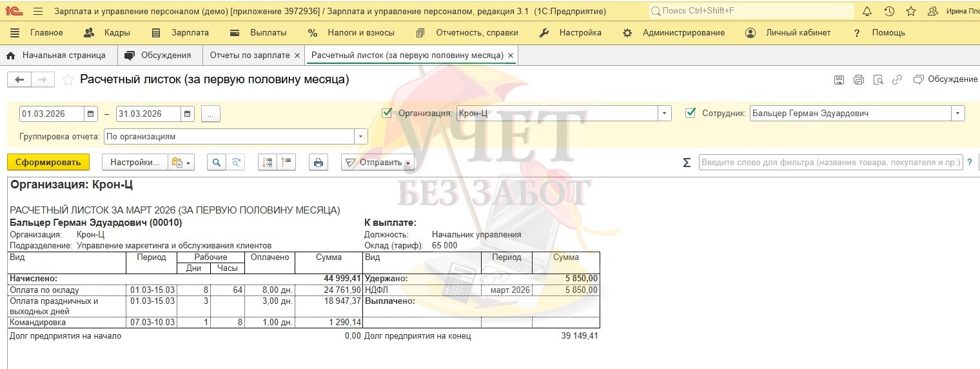
Task: Click the find magnifier icon in toolbar
Action: (216, 163)
